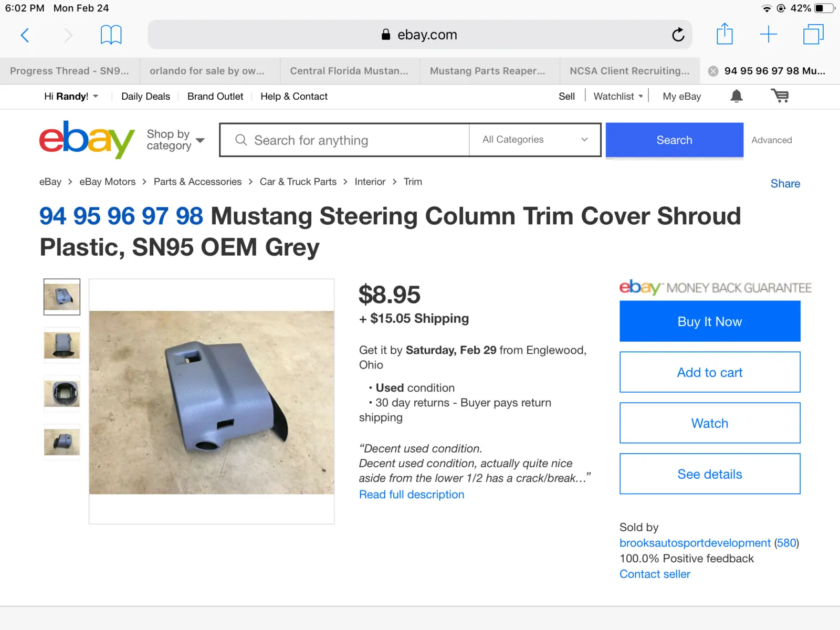
Task: Click the Buy It Now button
Action: click(710, 321)
